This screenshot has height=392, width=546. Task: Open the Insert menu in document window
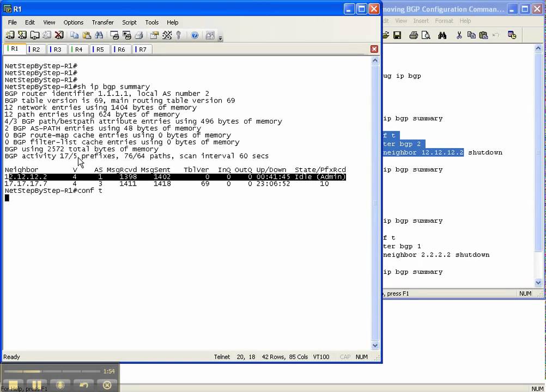[421, 21]
